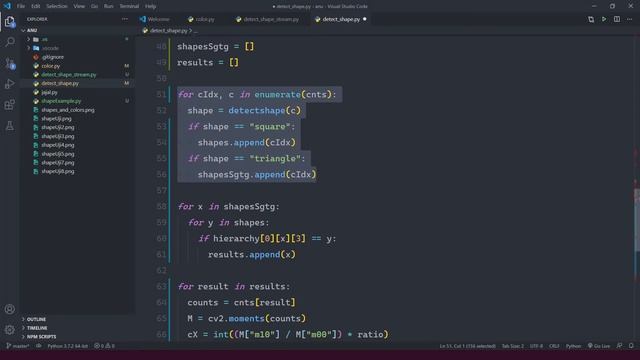Open the Help menu
640x360 pixels.
pos(151,6)
